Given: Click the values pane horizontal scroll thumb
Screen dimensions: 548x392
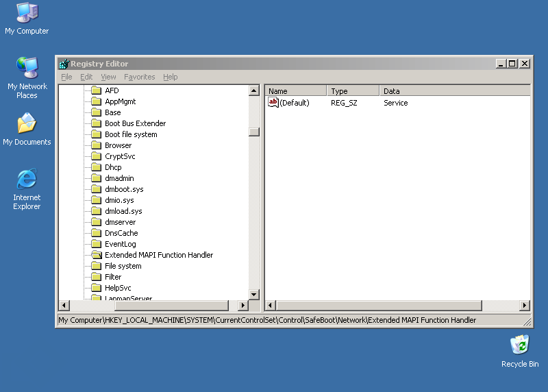Looking at the screenshot, I should [379, 305].
